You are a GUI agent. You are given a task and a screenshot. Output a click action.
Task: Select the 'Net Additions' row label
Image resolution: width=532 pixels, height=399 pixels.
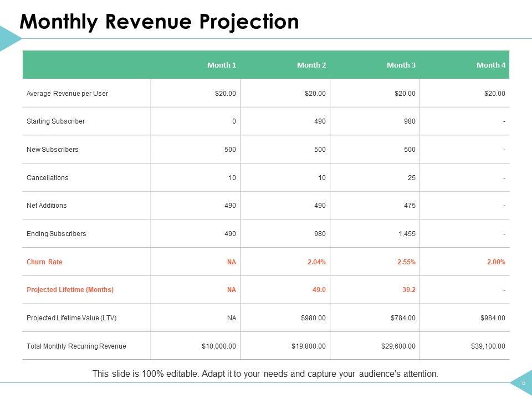pyautogui.click(x=47, y=205)
